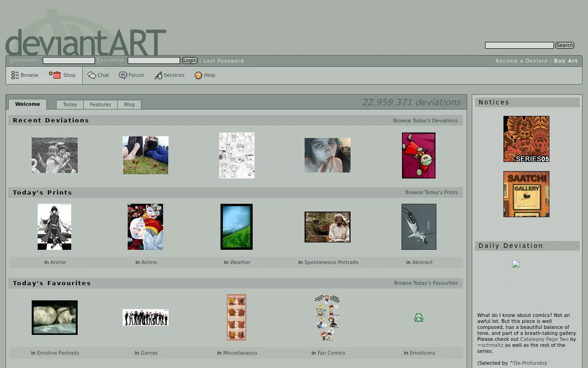Screen dimensions: 588x368
Task: Open Browse Today's Prints link
Action: click(x=431, y=192)
